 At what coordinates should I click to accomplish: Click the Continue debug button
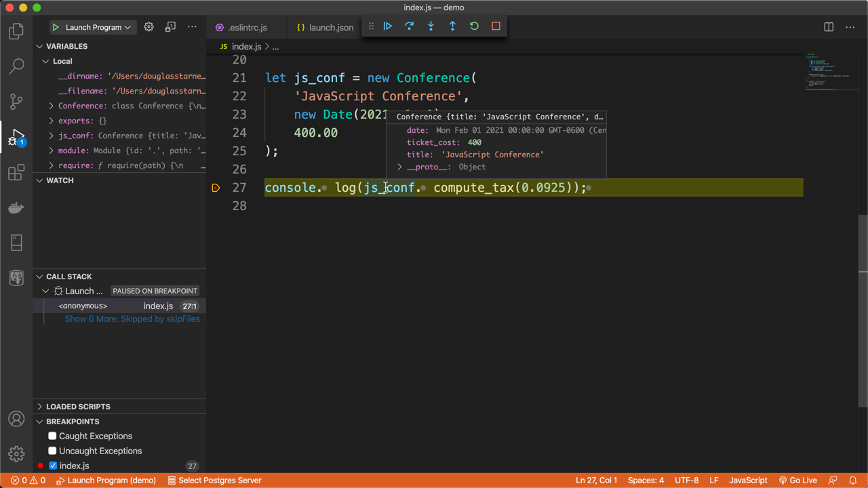point(388,26)
